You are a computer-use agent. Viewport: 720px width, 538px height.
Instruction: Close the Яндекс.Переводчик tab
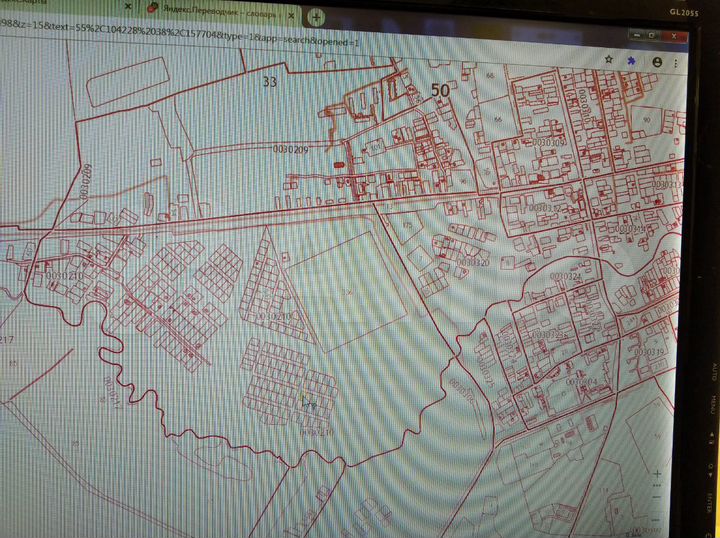click(291, 16)
